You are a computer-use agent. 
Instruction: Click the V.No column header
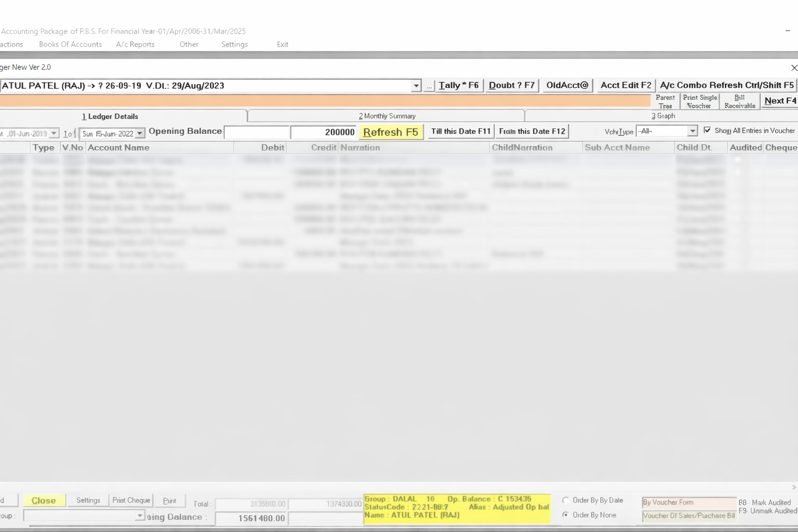(73, 148)
